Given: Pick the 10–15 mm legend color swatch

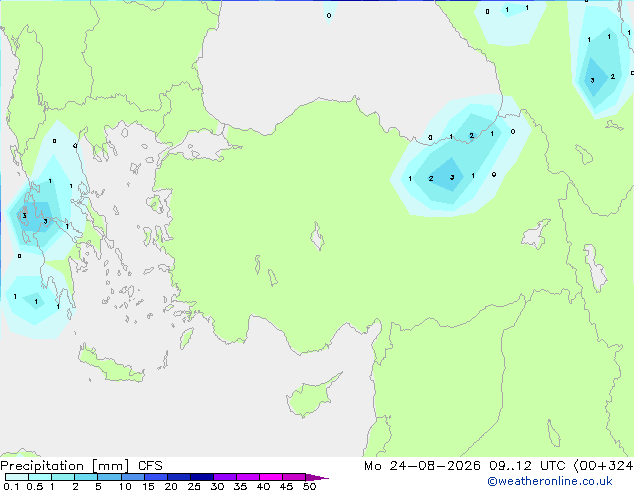Looking at the screenshot, I should [x=132, y=477].
